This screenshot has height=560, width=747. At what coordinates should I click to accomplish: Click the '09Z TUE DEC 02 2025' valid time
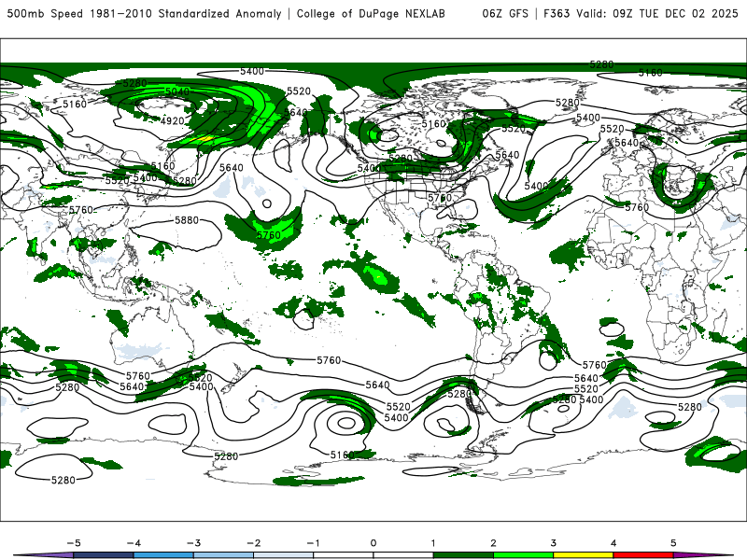[675, 13]
